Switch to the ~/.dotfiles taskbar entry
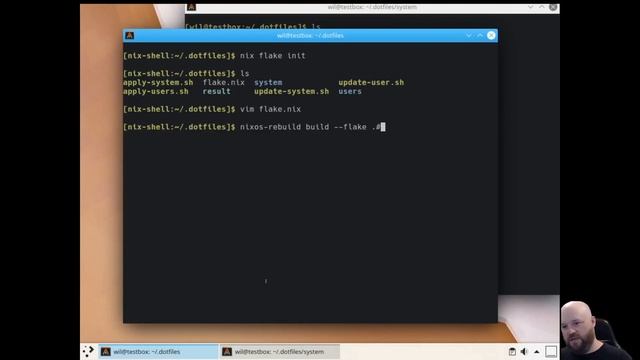 tap(158, 351)
